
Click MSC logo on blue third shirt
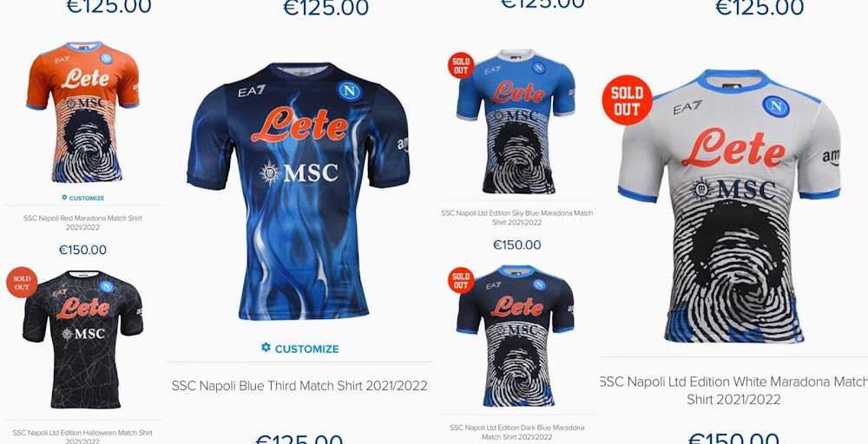coord(299,173)
